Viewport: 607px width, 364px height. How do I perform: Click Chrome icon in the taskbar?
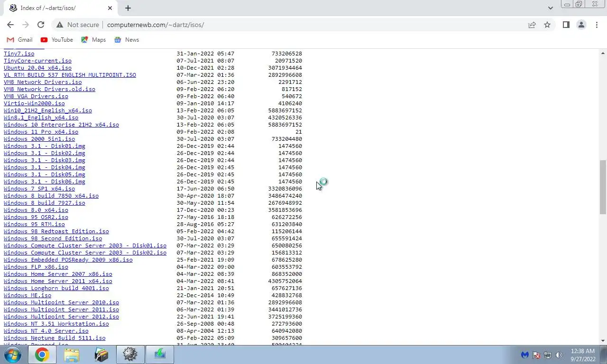point(42,355)
